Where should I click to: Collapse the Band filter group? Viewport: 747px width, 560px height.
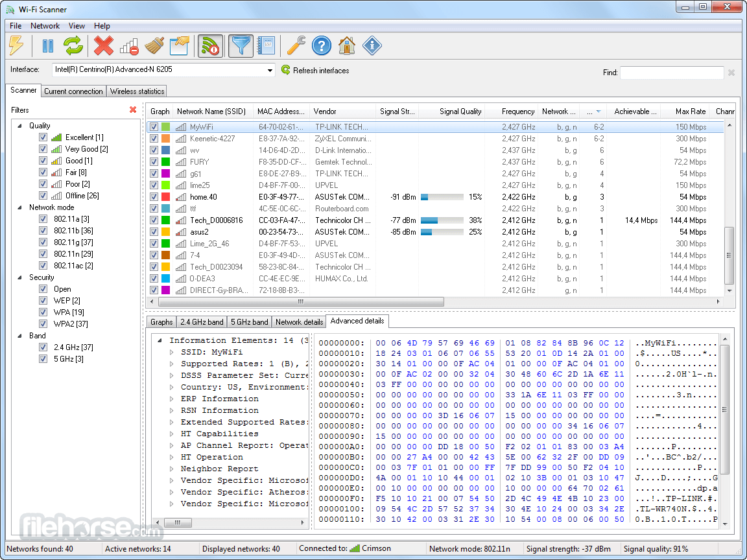coord(19,336)
